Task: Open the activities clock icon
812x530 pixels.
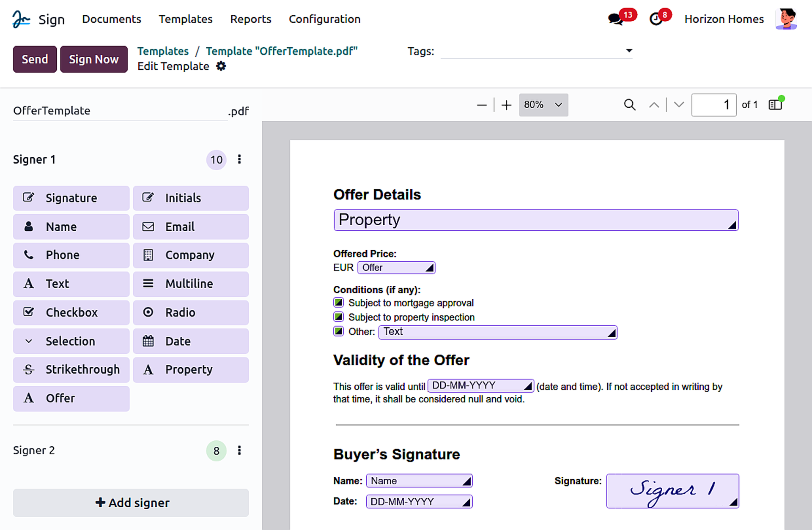Action: [x=656, y=19]
